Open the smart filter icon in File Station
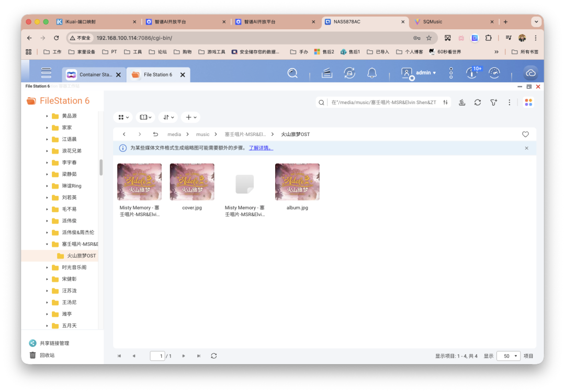 tap(493, 103)
